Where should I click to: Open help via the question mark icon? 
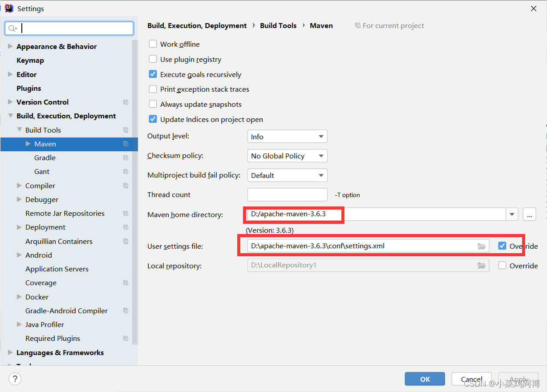tap(15, 379)
